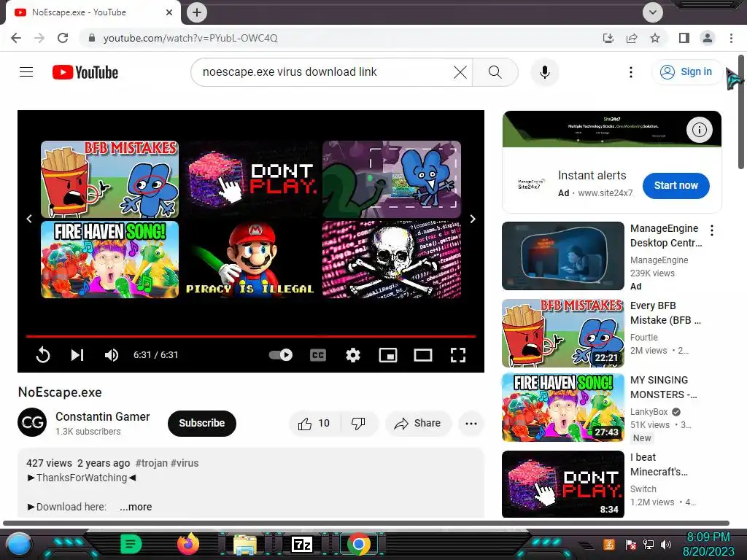
Task: Click the install app icon in address bar
Action: coord(608,38)
